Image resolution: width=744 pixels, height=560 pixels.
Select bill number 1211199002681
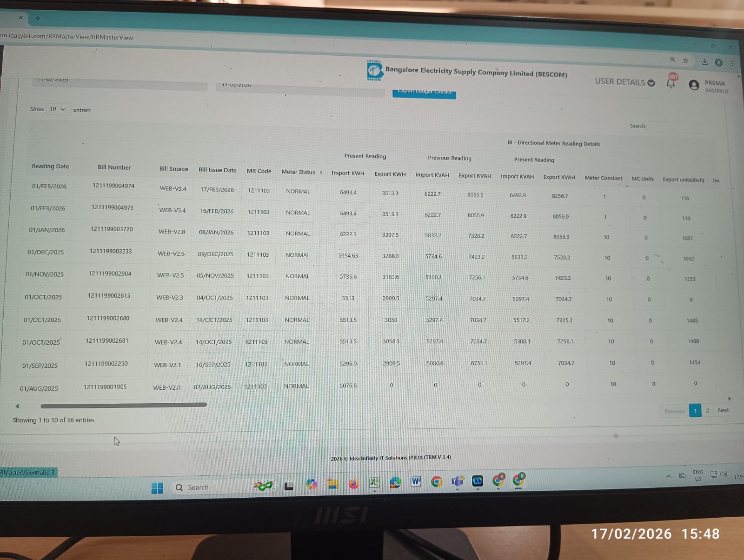(107, 340)
